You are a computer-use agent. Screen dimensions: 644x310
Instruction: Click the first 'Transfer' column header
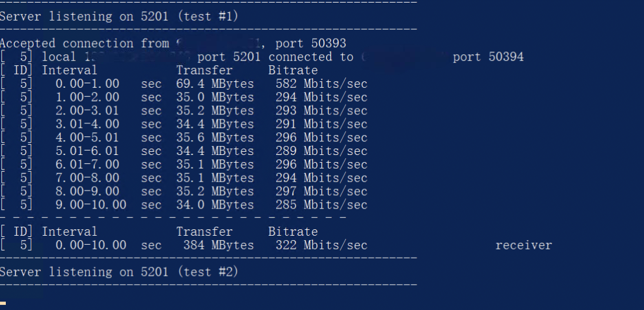coord(204,70)
